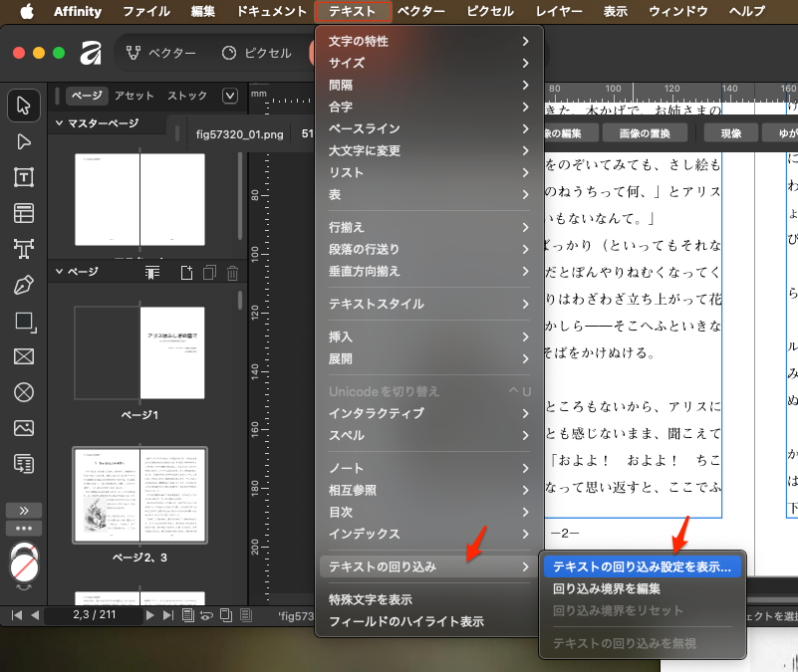Collapse the ページ section
Viewport: 798px width, 672px height.
click(x=59, y=272)
